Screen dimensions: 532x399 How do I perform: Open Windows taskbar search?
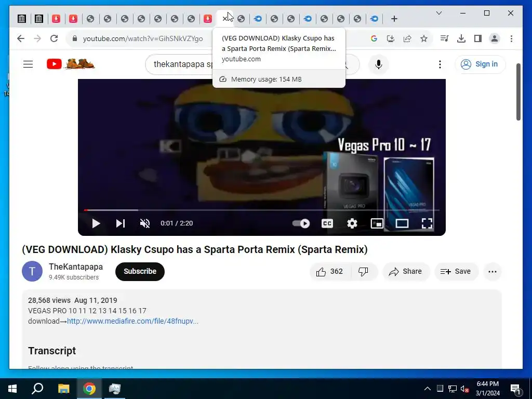point(37,389)
